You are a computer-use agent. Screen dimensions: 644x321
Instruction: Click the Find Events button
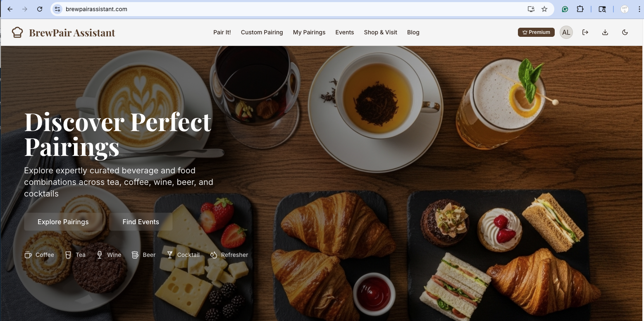[x=141, y=222]
